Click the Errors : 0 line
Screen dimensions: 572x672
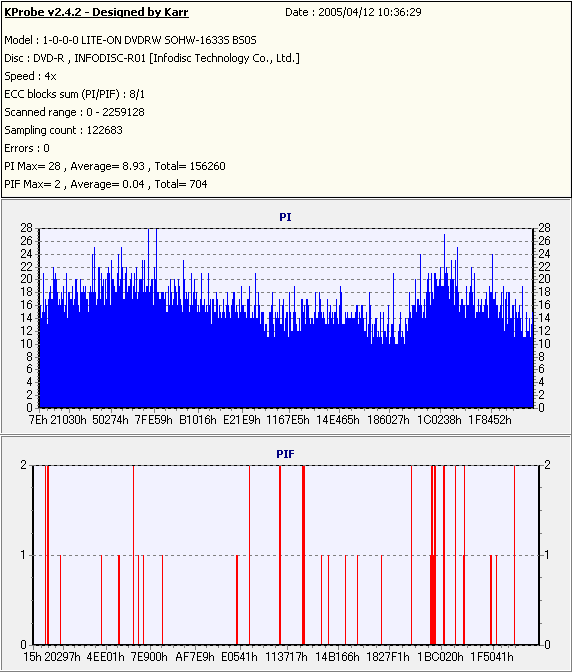[27, 148]
